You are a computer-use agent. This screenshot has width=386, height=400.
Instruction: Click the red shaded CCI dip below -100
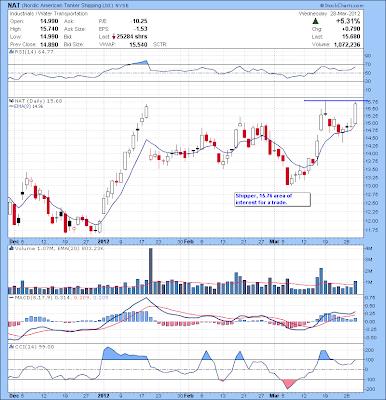[288, 383]
